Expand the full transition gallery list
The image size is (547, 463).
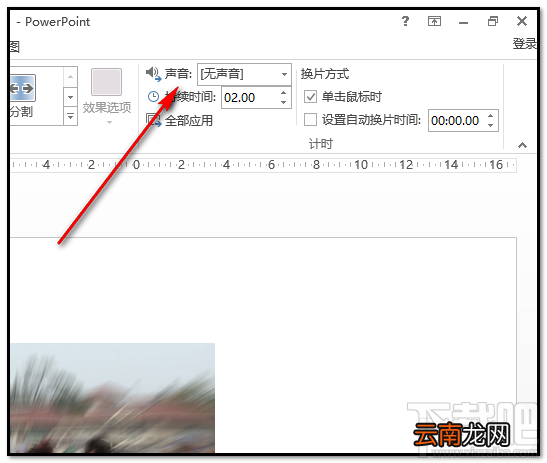point(70,116)
